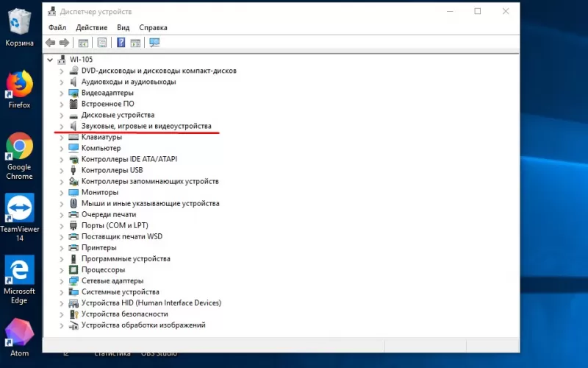This screenshot has width=588, height=368.
Task: Open TeamViewer 14 desktop shortcut
Action: [x=20, y=218]
